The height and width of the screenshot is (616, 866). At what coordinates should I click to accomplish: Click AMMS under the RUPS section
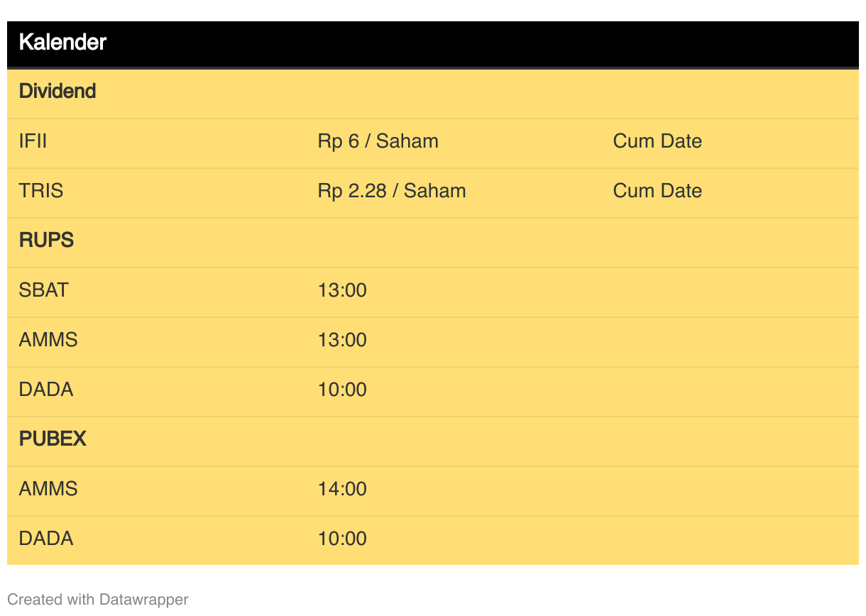point(48,340)
